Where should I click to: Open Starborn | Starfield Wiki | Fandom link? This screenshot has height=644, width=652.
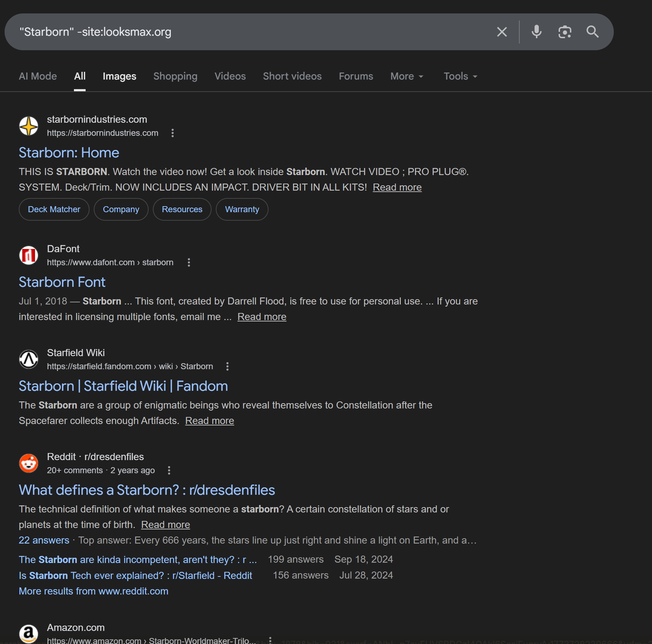tap(123, 386)
